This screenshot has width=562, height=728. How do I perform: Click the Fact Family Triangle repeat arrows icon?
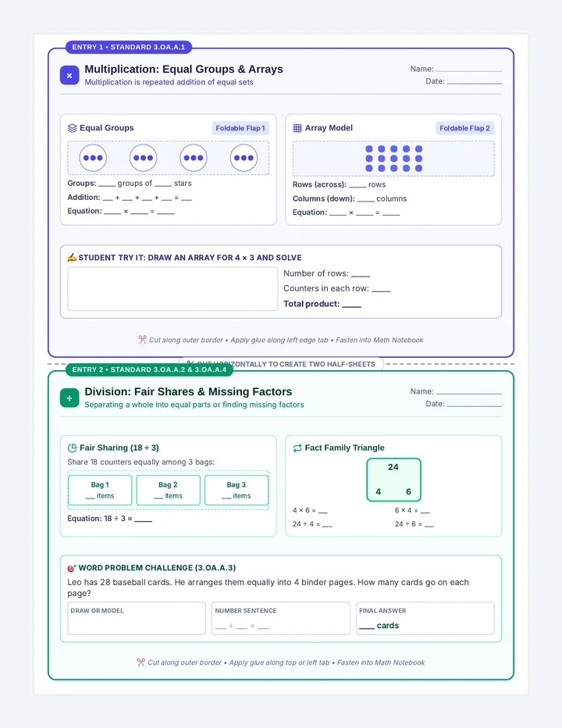pos(297,448)
